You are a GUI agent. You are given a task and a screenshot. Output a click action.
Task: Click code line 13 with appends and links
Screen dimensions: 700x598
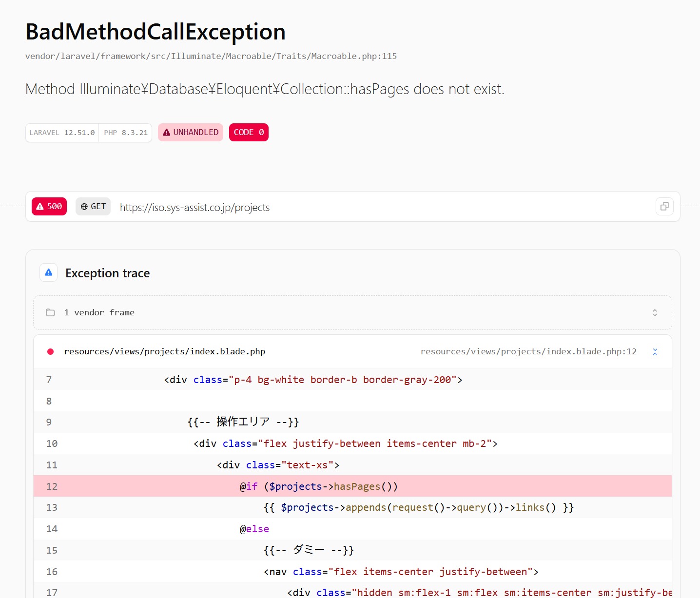[418, 507]
